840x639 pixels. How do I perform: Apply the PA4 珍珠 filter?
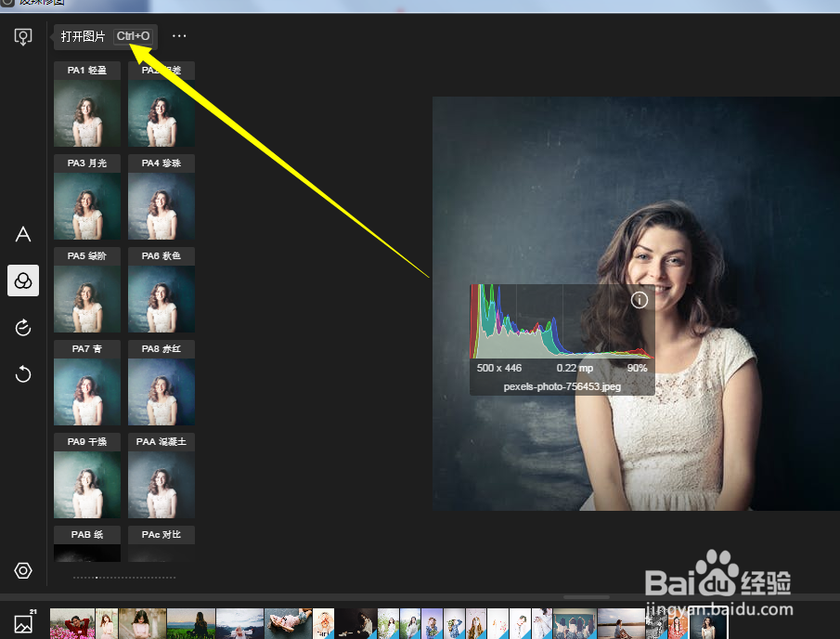pos(162,197)
